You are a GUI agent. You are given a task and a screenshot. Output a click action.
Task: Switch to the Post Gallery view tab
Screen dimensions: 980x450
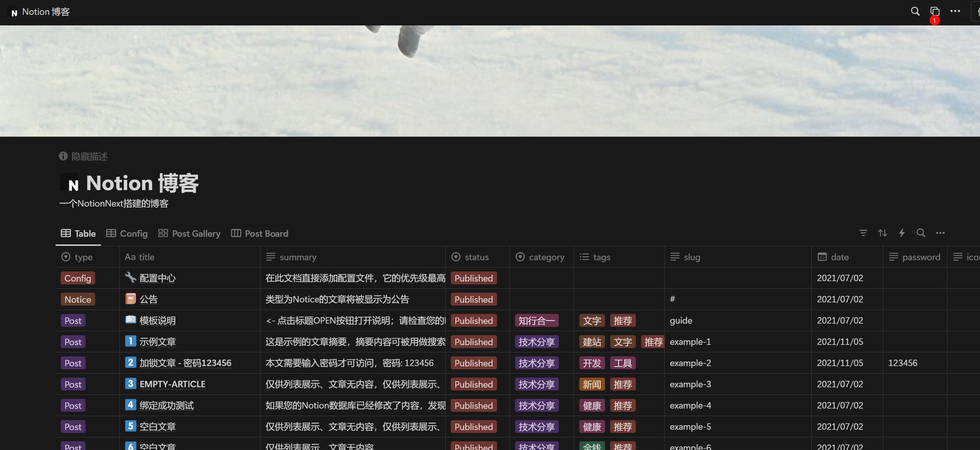click(189, 233)
